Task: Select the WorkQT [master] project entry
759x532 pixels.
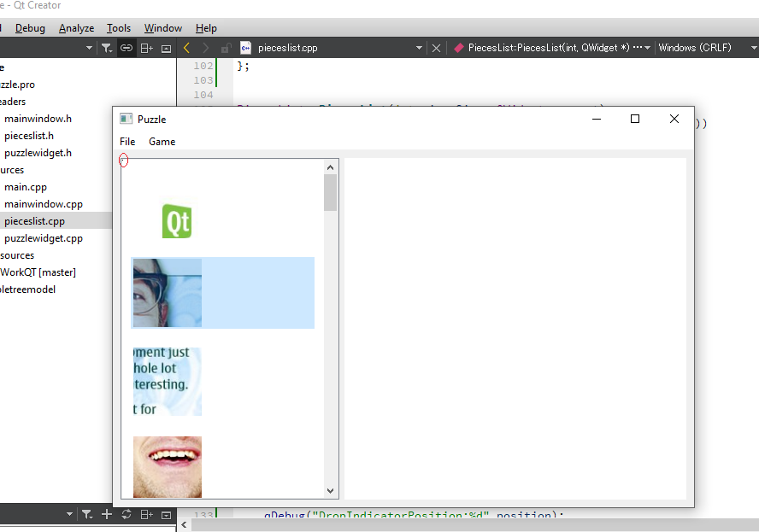Action: (38, 272)
